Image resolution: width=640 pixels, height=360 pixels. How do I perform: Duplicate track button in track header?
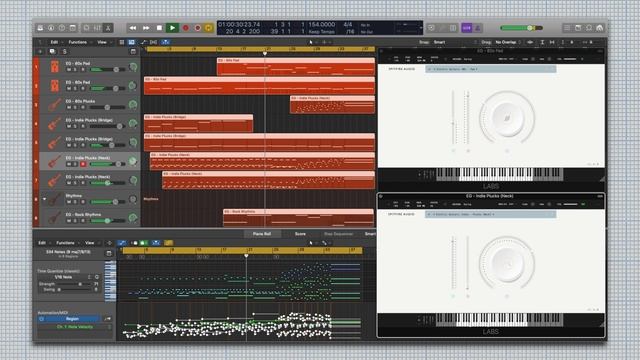52,51
